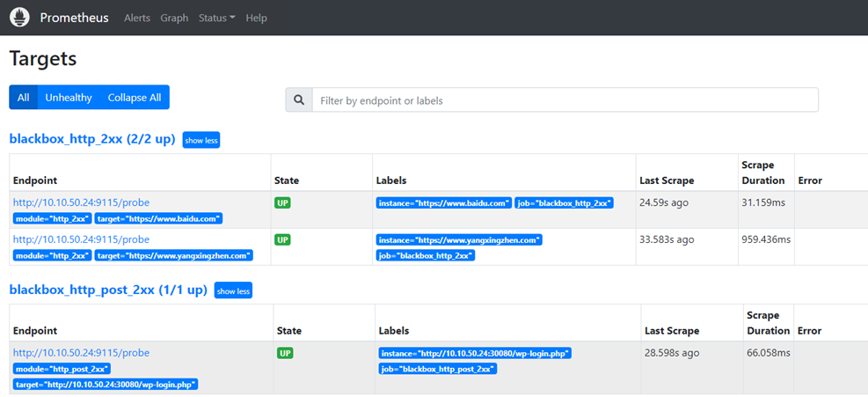Collapse blackbox_http_2xx with show less

(x=201, y=141)
